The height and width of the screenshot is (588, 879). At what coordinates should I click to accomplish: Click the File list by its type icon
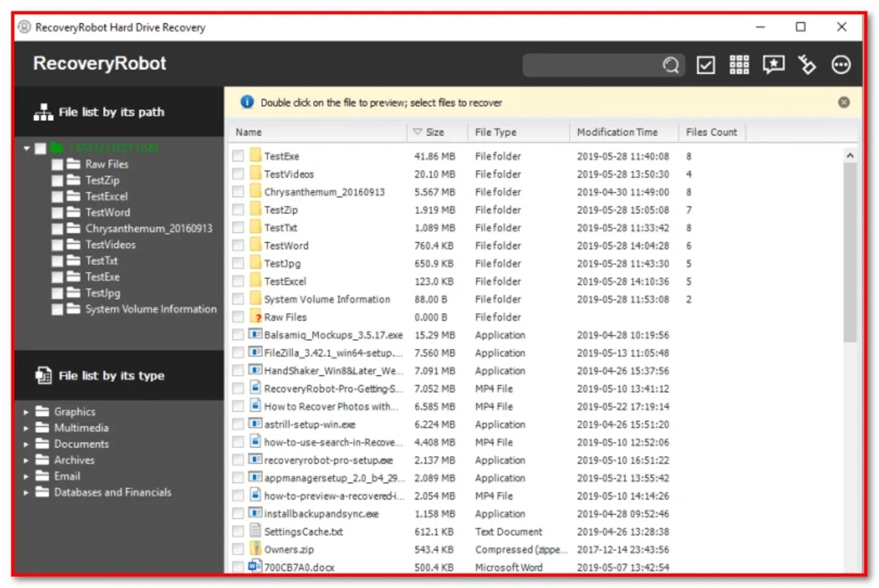43,376
